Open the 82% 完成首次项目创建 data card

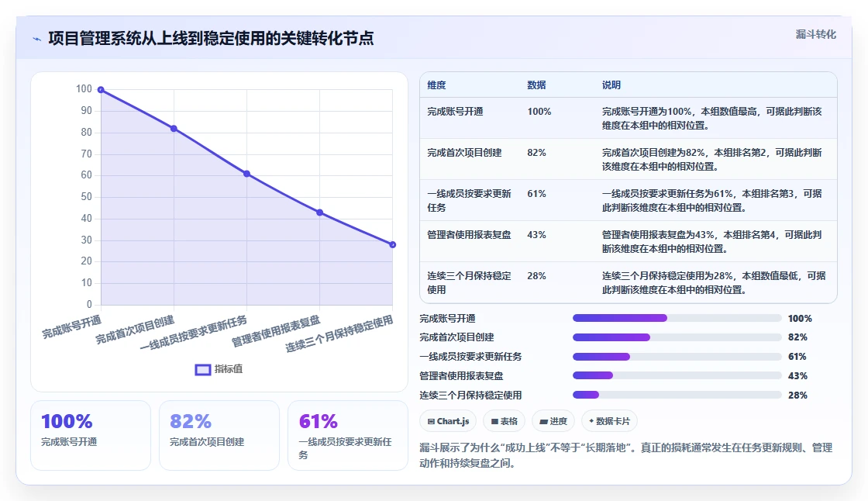[x=219, y=436]
